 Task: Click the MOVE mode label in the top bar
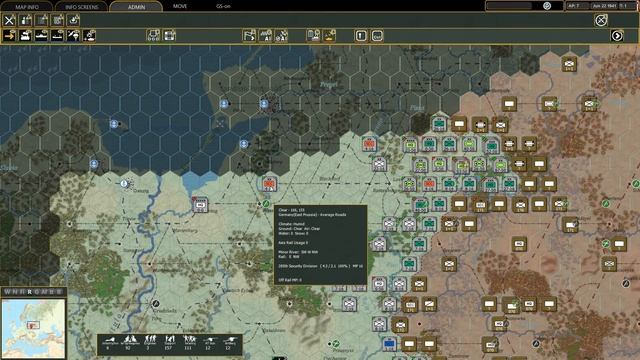tap(180, 6)
